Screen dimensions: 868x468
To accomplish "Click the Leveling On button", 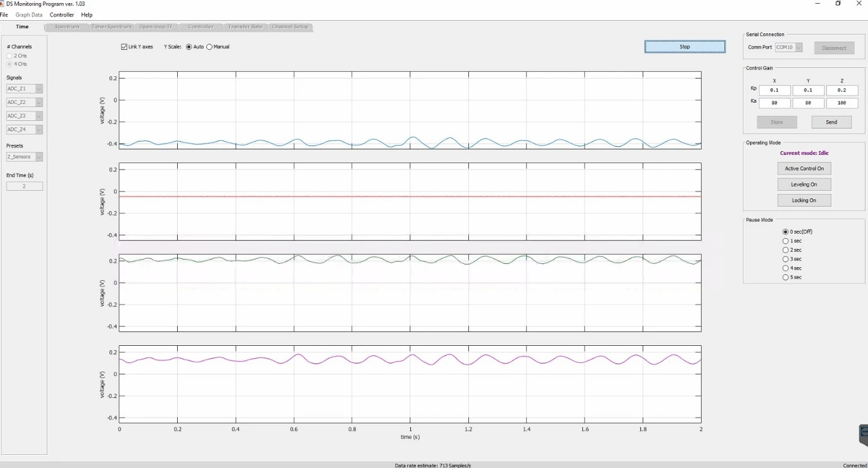I will [804, 185].
